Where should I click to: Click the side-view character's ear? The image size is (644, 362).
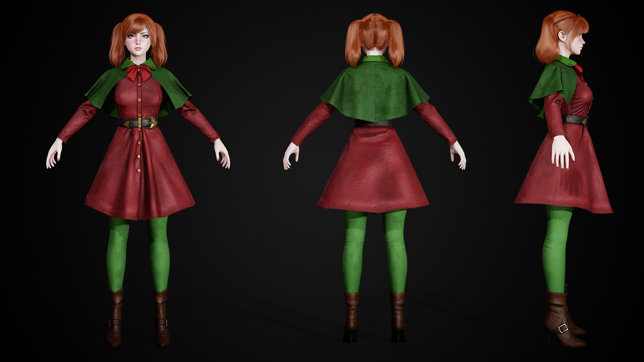coord(561,36)
